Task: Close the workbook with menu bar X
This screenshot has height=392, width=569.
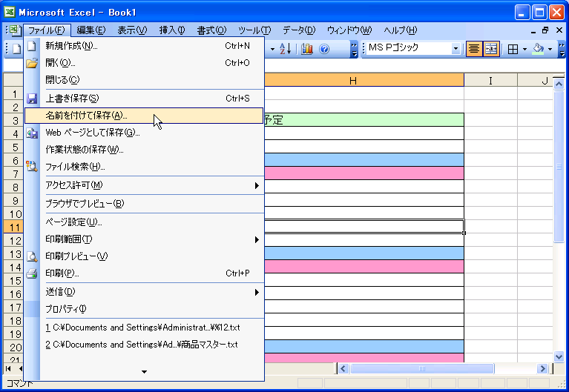Action: tap(559, 30)
